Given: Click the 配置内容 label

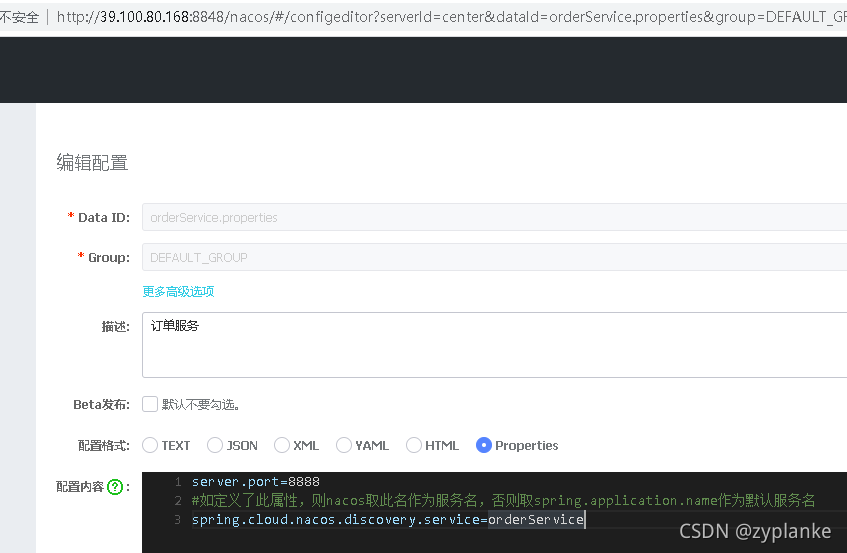Looking at the screenshot, I should [80, 487].
